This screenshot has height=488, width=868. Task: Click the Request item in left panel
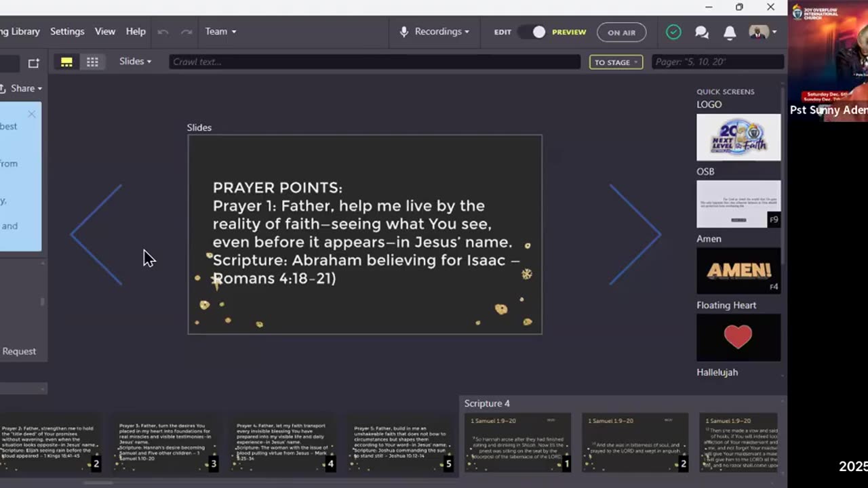[x=19, y=351]
